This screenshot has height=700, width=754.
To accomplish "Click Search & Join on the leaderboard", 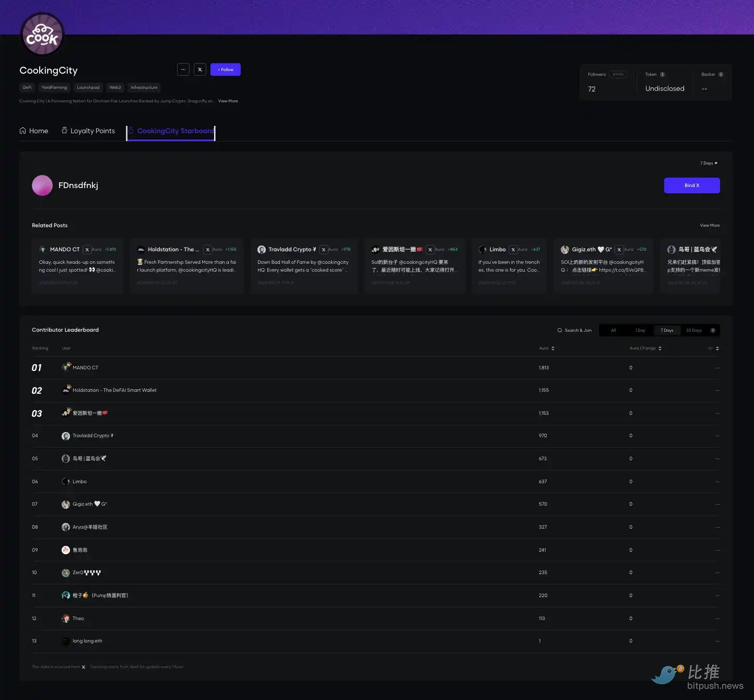I will tap(574, 330).
